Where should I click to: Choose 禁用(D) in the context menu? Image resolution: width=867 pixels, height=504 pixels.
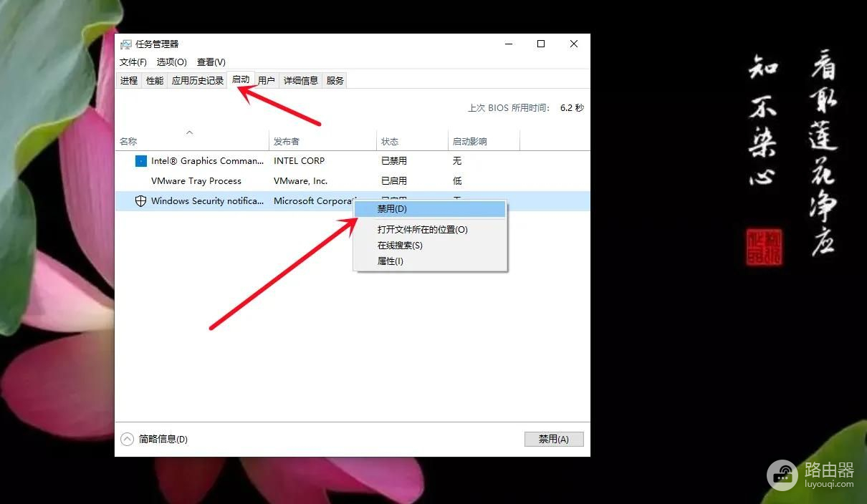click(x=430, y=209)
